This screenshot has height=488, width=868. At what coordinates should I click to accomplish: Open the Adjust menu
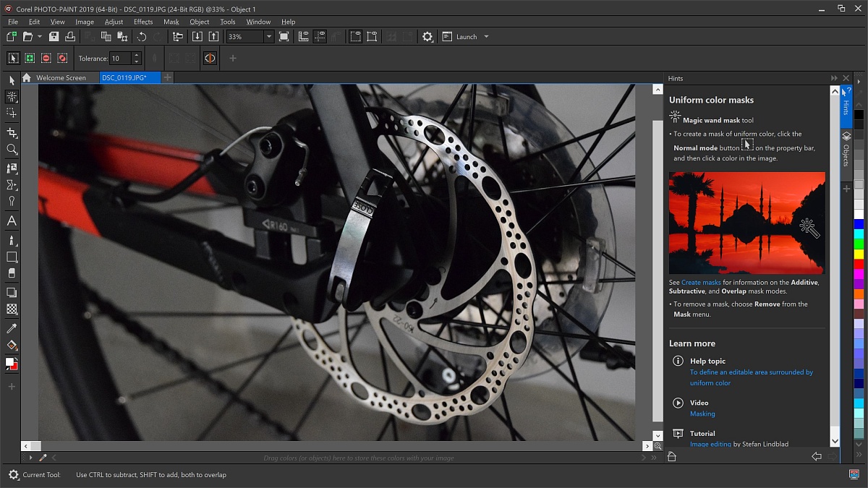tap(114, 22)
